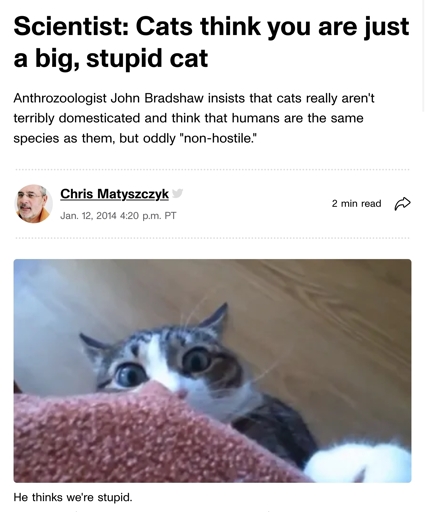The image size is (425, 512).
Task: Click the white cat paw in photo
Action: [x=358, y=463]
